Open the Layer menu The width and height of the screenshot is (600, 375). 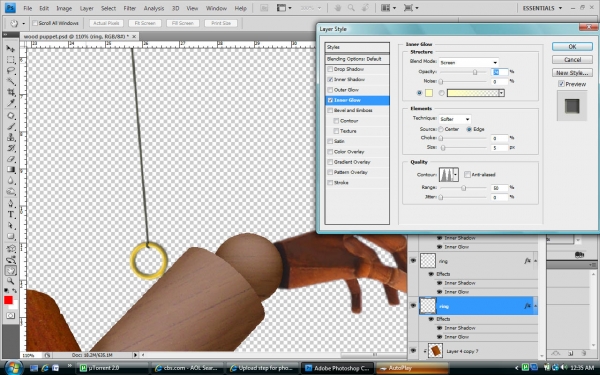[x=86, y=8]
